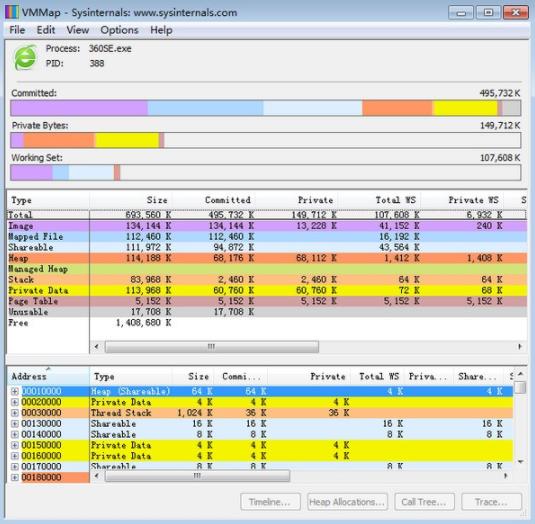
Task: Click purple Image segment in Committed bar
Action: (79, 108)
